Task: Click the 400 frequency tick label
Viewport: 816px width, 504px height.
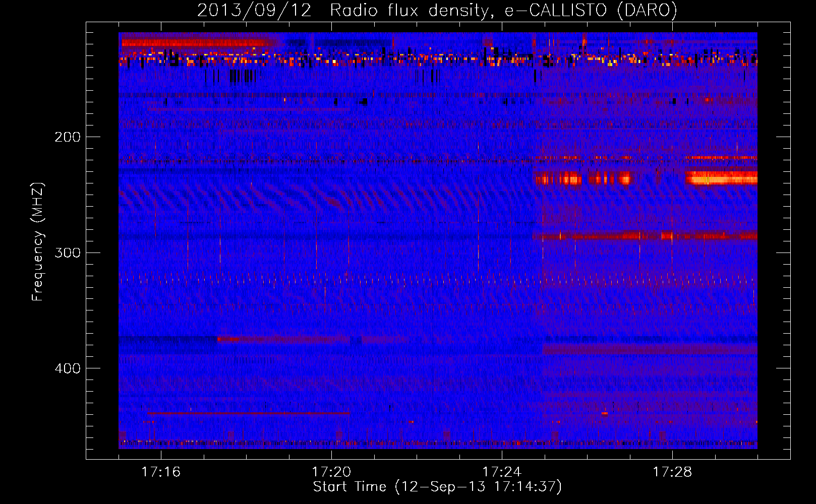Action: point(68,368)
